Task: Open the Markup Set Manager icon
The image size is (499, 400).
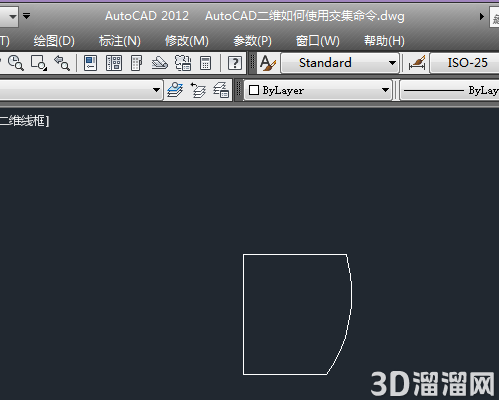Action: pyautogui.click(x=183, y=63)
